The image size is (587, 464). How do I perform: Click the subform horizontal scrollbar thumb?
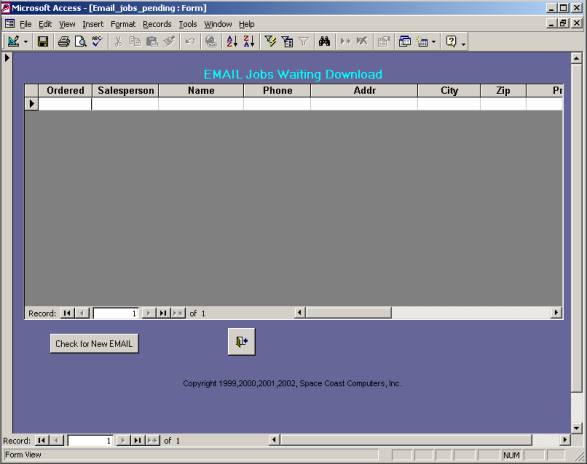(348, 312)
